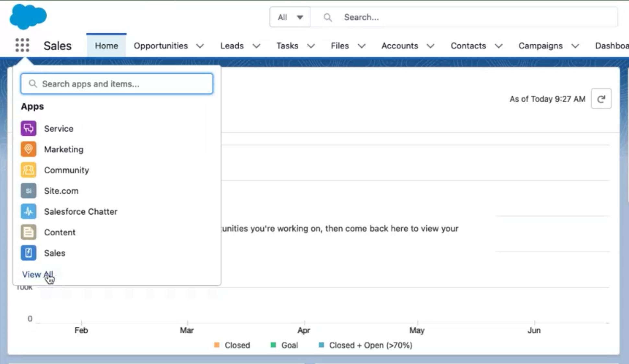This screenshot has width=629, height=364.
Task: Click the app search magnifier icon
Action: click(33, 84)
